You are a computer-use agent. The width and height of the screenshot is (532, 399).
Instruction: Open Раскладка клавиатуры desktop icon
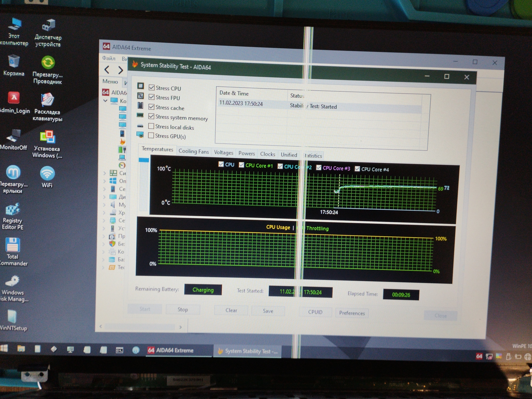48,107
